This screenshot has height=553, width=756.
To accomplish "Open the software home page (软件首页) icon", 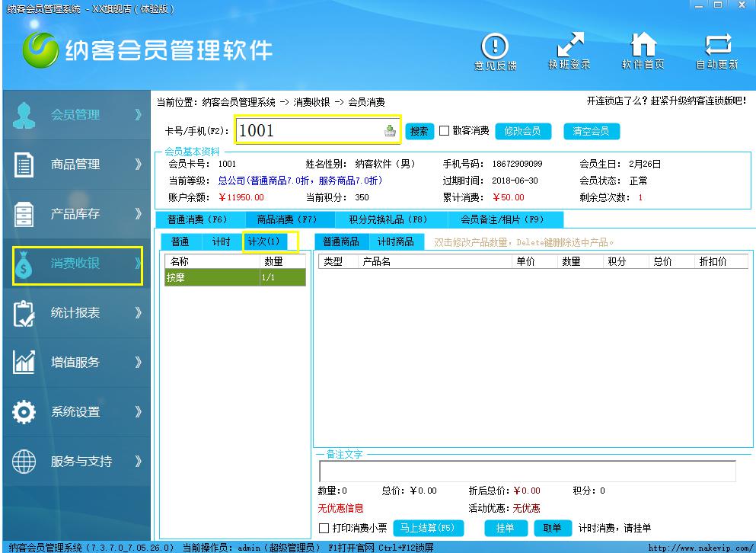I will (x=643, y=46).
